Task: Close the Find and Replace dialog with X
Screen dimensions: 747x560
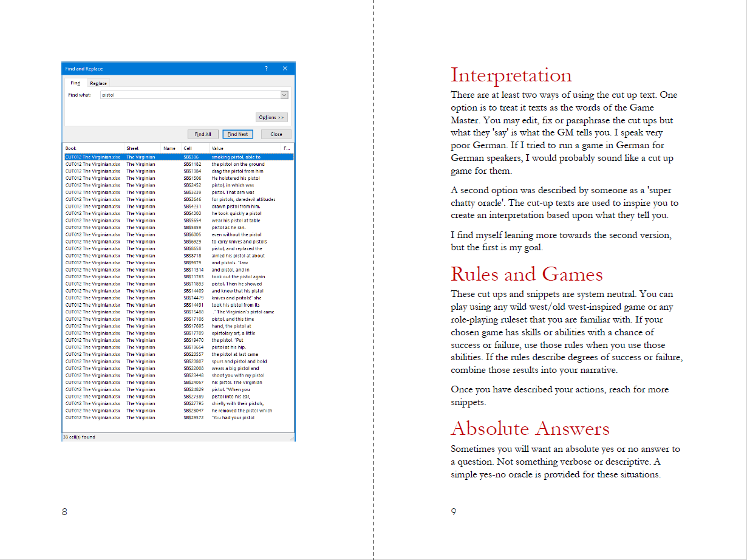Action: click(x=285, y=69)
